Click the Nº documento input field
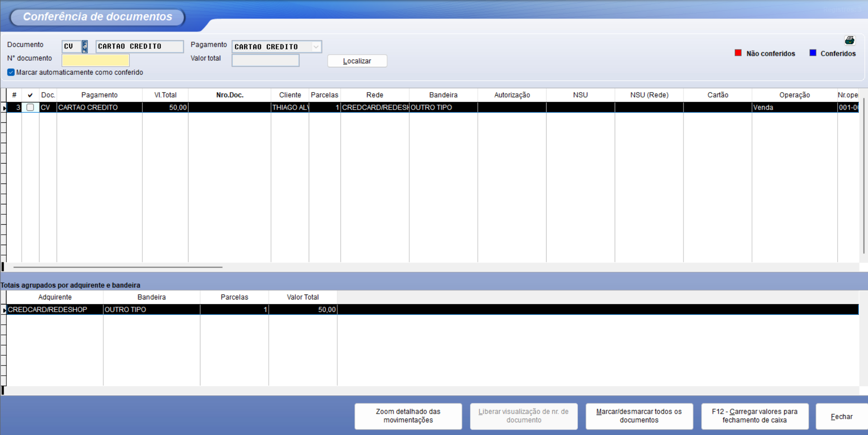The image size is (868, 435). (96, 60)
